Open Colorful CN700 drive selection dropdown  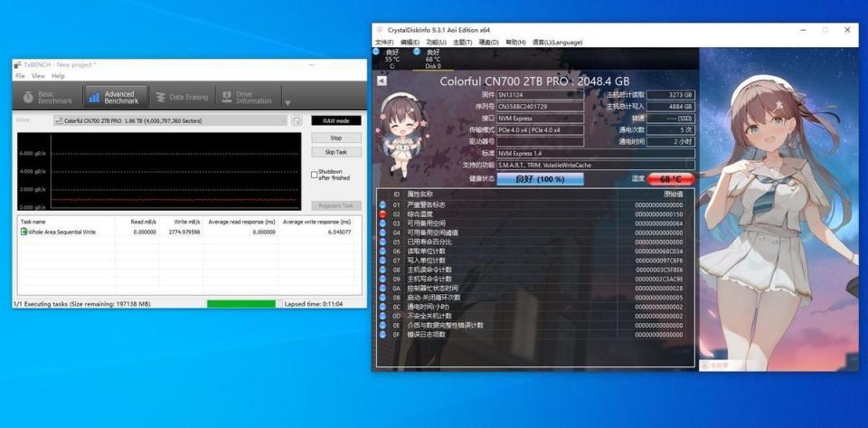click(x=171, y=120)
